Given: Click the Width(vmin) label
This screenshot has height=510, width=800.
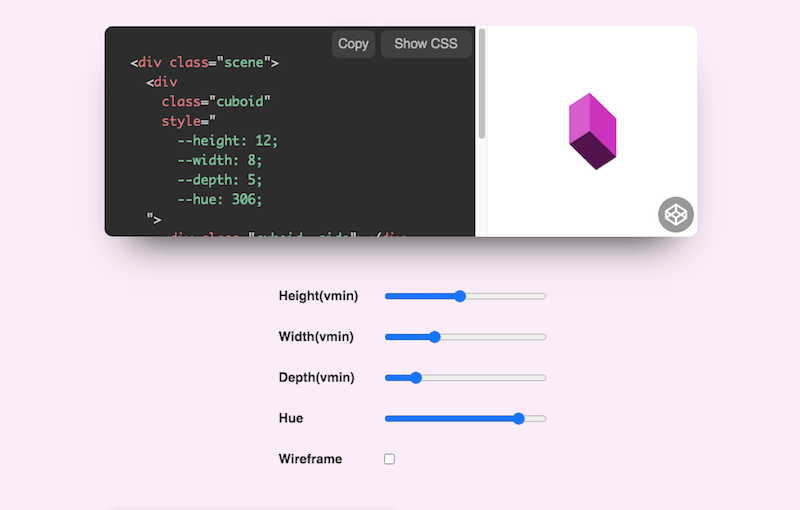Looking at the screenshot, I should click(x=316, y=337).
